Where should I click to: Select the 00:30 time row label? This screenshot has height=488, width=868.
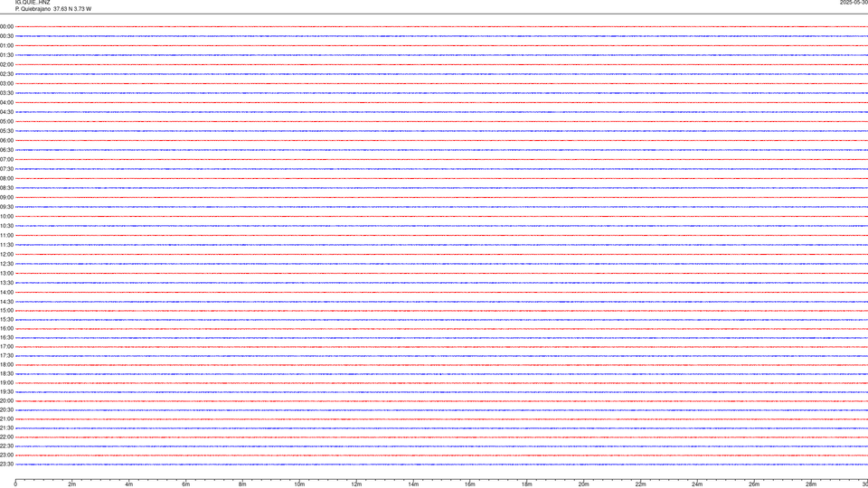[6, 36]
